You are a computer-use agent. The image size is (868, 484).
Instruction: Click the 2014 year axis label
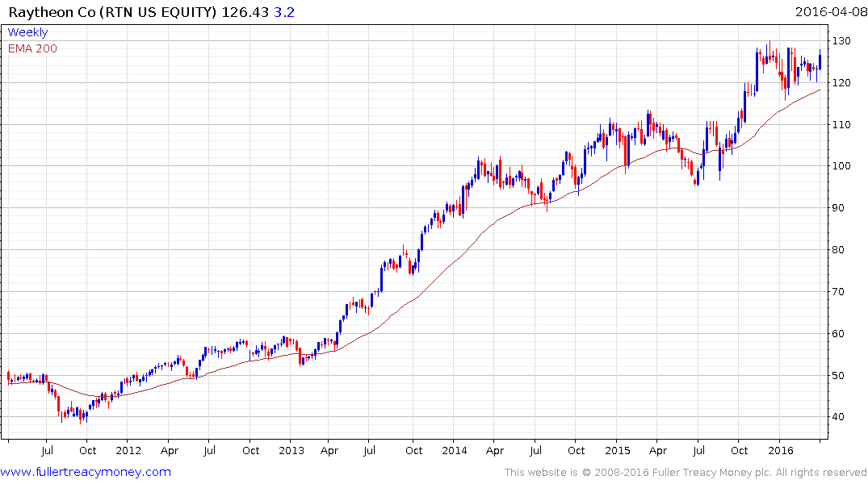tap(455, 450)
